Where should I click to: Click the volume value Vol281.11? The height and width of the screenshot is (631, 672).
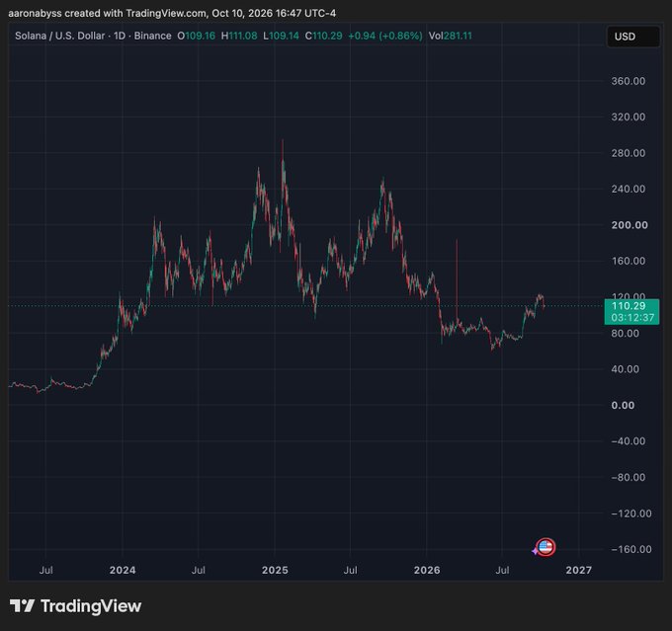point(450,36)
